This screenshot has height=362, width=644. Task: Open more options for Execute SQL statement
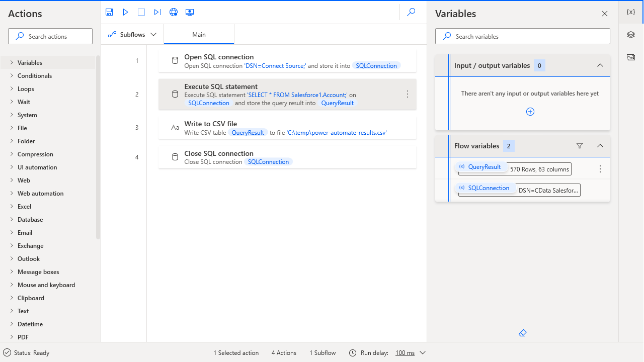pyautogui.click(x=408, y=95)
